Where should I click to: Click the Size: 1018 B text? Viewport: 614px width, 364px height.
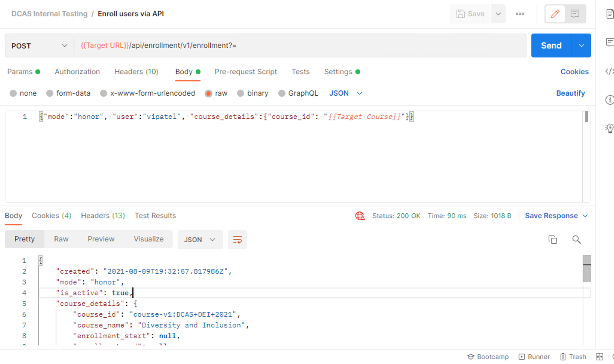click(492, 216)
